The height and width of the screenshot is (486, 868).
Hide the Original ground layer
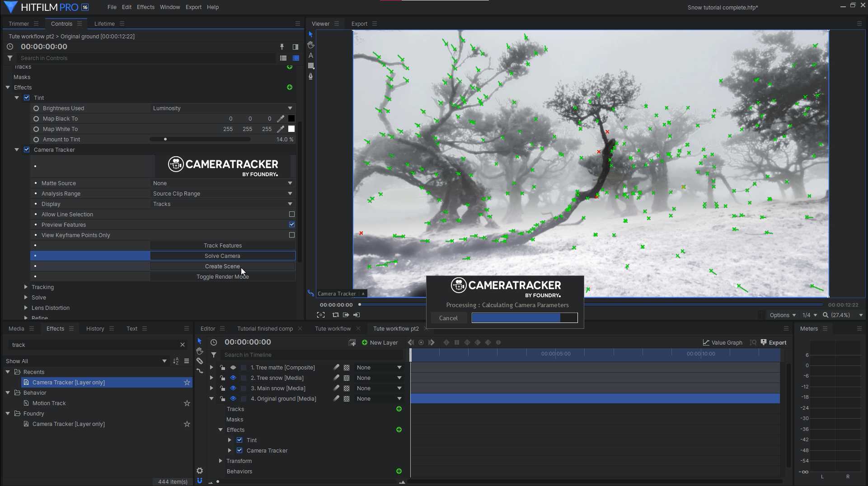233,399
